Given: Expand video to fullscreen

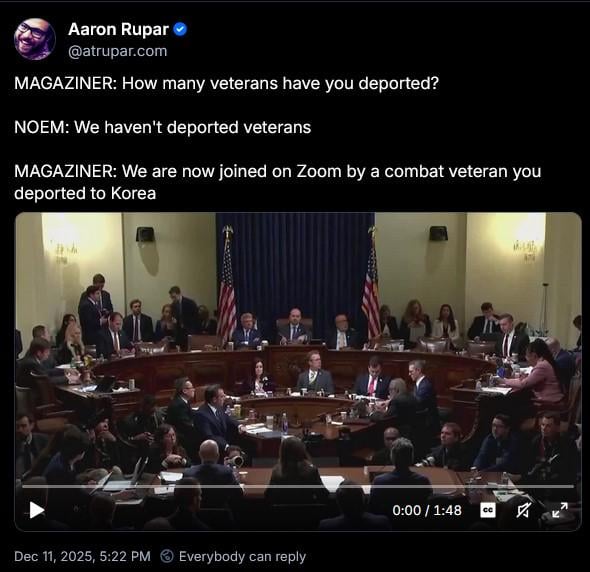Looking at the screenshot, I should (x=560, y=510).
